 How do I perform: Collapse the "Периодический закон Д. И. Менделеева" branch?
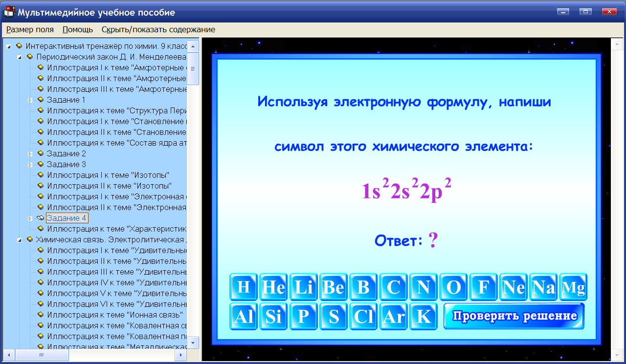pos(20,57)
